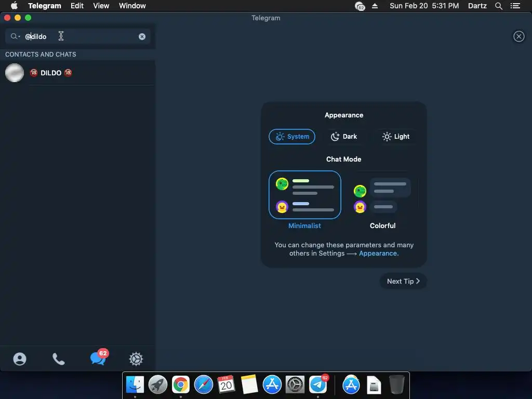
Task: Open the View menu
Action: pyautogui.click(x=101, y=6)
